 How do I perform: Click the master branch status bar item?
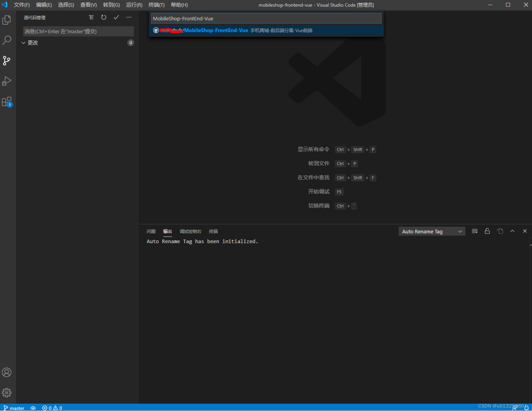tap(14, 408)
